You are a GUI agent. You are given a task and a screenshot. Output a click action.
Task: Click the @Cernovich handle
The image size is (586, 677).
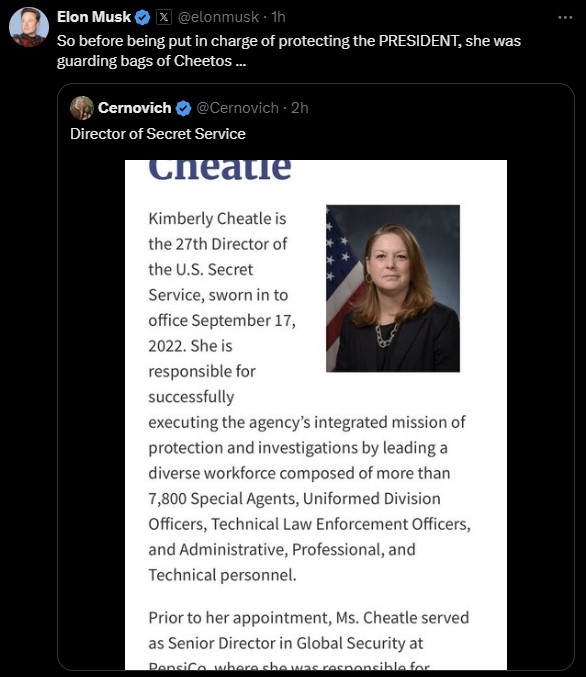point(237,108)
